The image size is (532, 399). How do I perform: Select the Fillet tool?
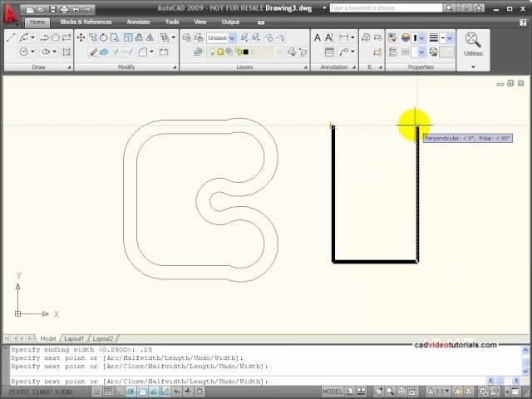click(143, 52)
